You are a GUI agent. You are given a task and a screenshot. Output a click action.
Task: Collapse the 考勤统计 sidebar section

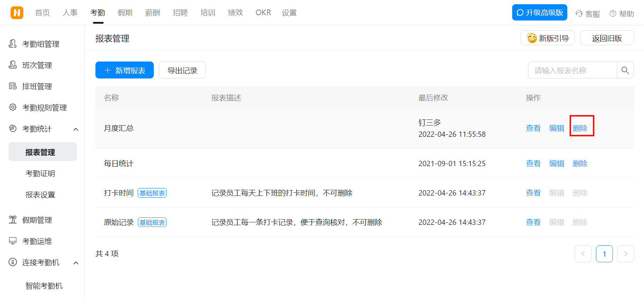pyautogui.click(x=76, y=129)
